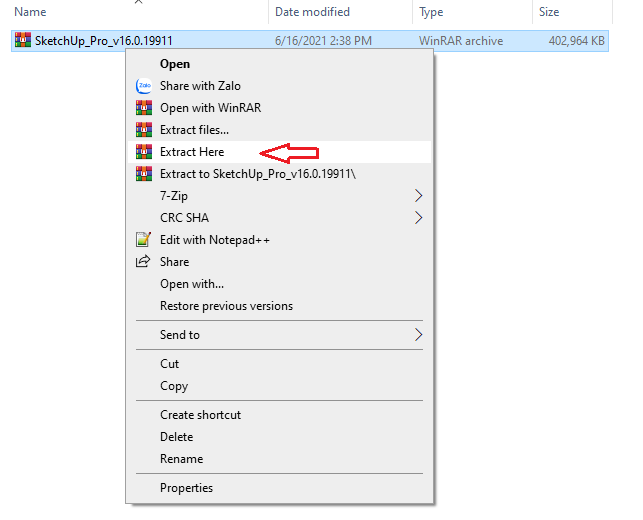643x520 pixels.
Task: Click the WinRAR icon beside Extract to SketchUp_Pro folder
Action: tap(142, 174)
